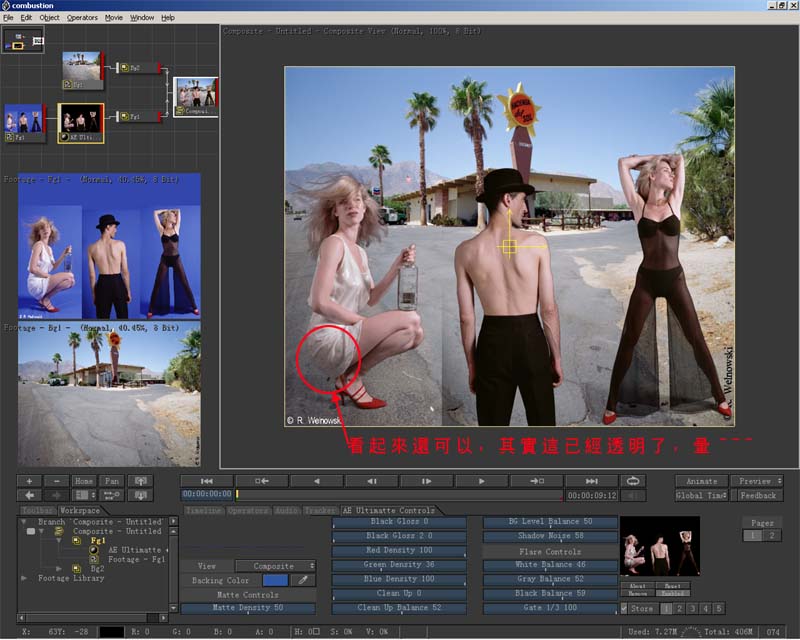Step back one frame
The height and width of the screenshot is (640, 800).
pyautogui.click(x=372, y=481)
